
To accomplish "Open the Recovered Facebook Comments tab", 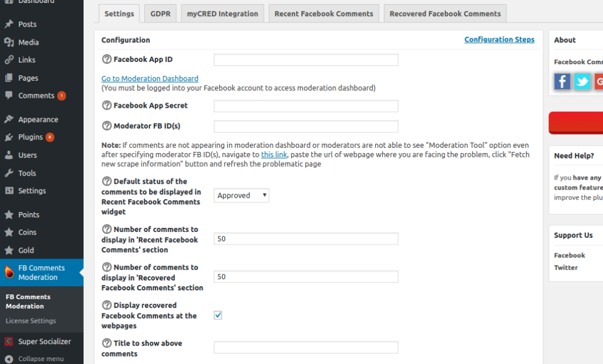I will click(445, 13).
